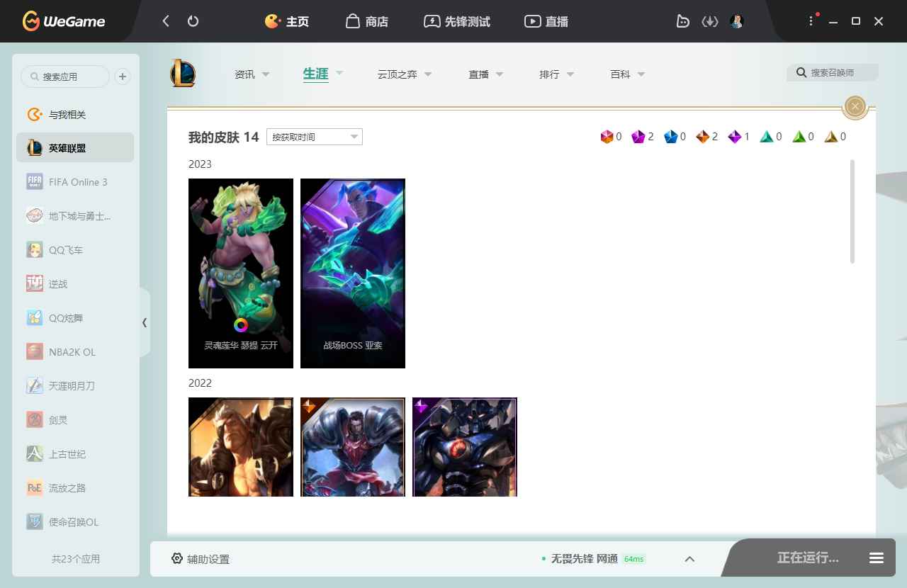
Task: Open the three-dot more menu
Action: pyautogui.click(x=811, y=21)
